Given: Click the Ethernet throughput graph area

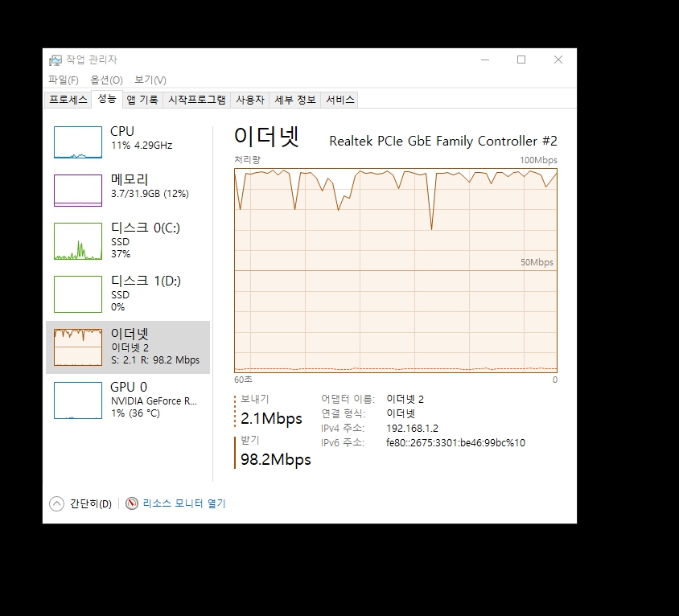Looking at the screenshot, I should coord(396,270).
